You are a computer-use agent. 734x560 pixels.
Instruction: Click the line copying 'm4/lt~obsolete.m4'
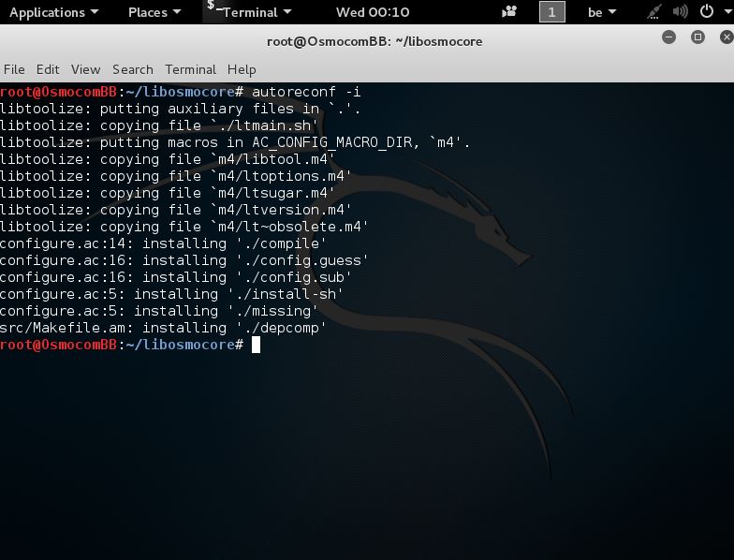tap(184, 227)
